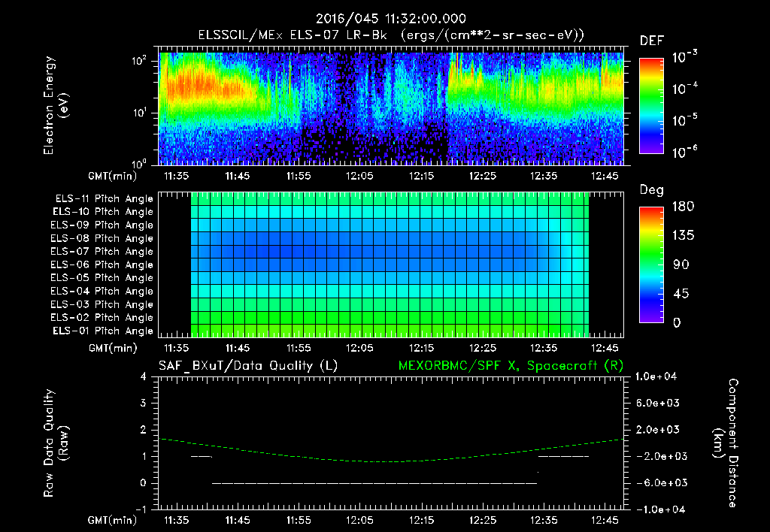Click the 2.0e+03 tick on distance axis
This screenshot has height=532, width=770.
tap(658, 429)
